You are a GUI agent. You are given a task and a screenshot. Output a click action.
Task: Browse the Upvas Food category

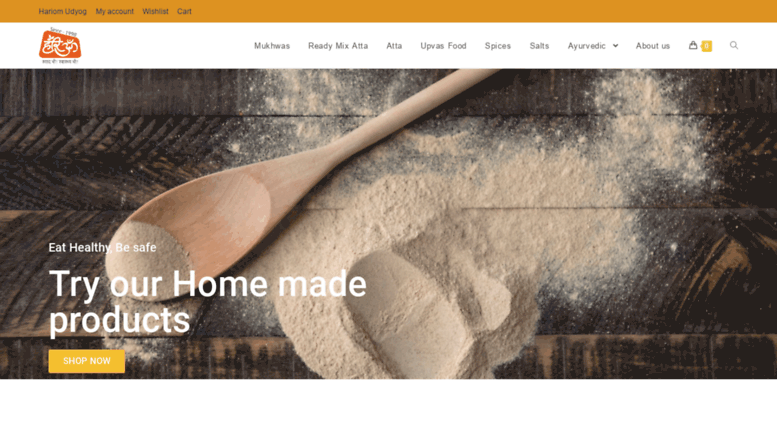(x=444, y=46)
